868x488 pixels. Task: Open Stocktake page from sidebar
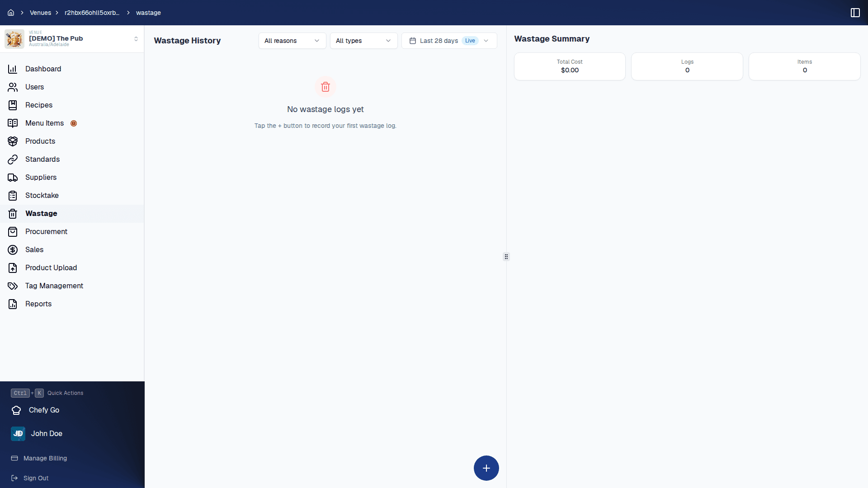click(72, 196)
